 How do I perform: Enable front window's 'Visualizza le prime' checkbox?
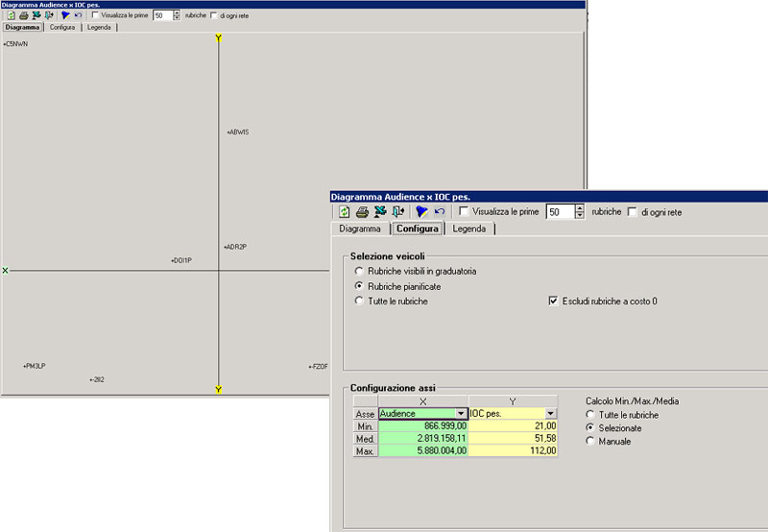[x=465, y=211]
